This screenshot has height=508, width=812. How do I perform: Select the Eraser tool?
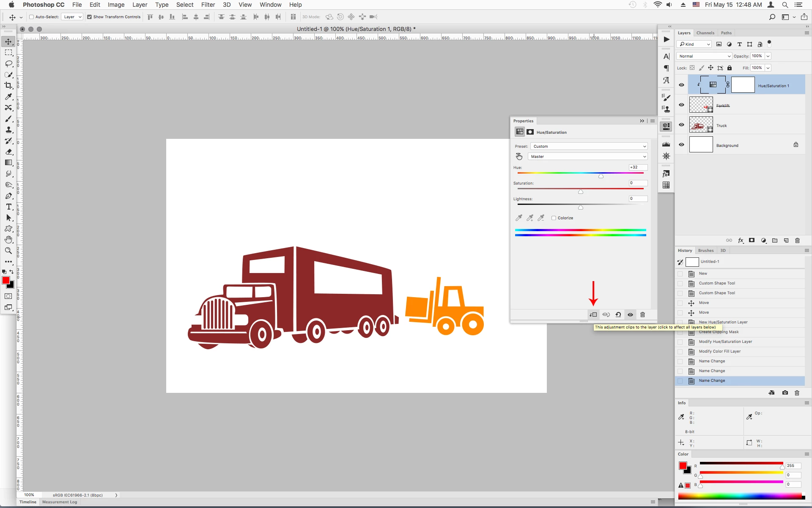click(x=8, y=152)
